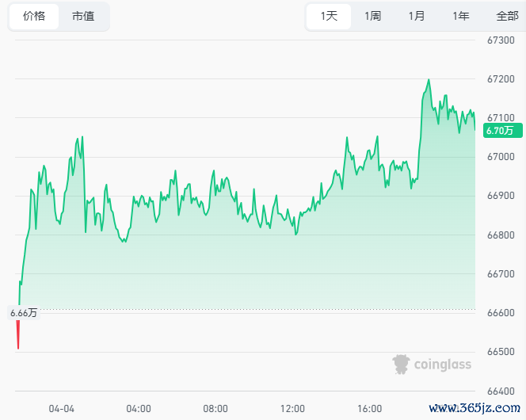Click the red dip at chart start

coord(18,334)
